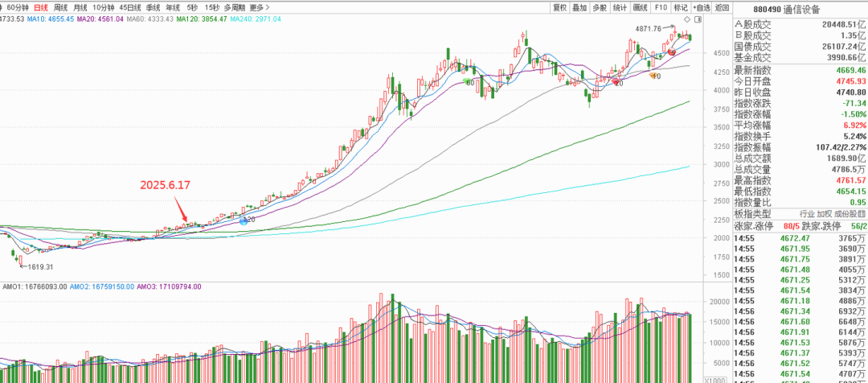Click the MA120 indicator label
Screen dimensions: 868x383
202,19
